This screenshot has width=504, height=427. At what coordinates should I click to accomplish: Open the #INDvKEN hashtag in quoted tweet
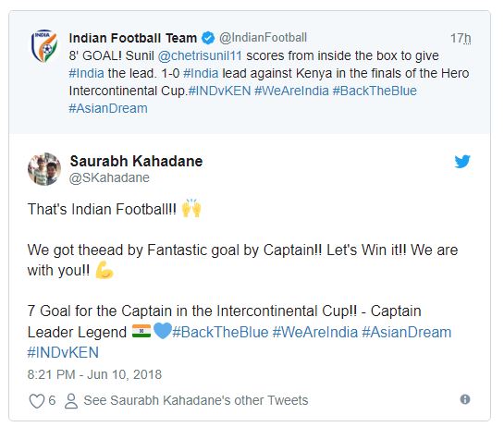pos(219,91)
